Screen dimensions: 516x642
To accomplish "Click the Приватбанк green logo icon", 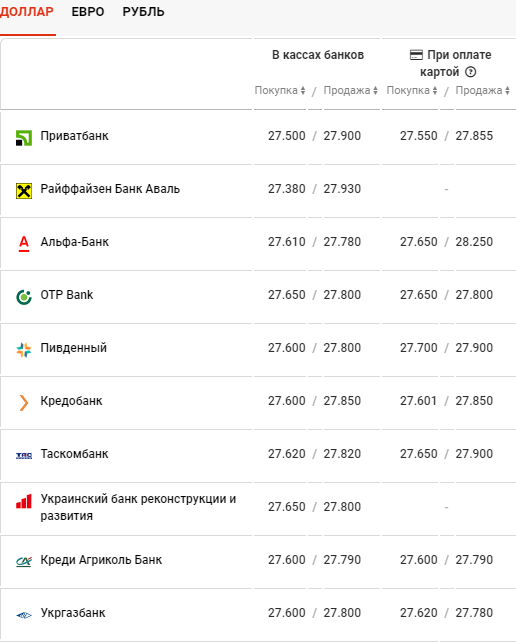I will pos(24,138).
